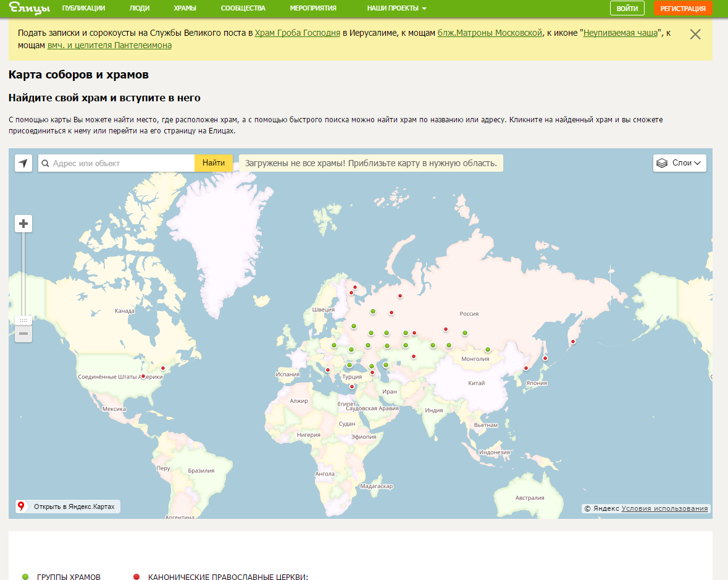Screen dimensions: 728x580
Task: Click the Индия label on map
Action: [434, 410]
